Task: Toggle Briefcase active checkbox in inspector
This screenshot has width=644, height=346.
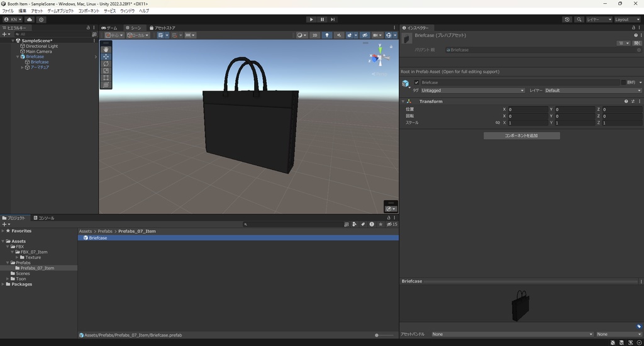Action: tap(416, 82)
